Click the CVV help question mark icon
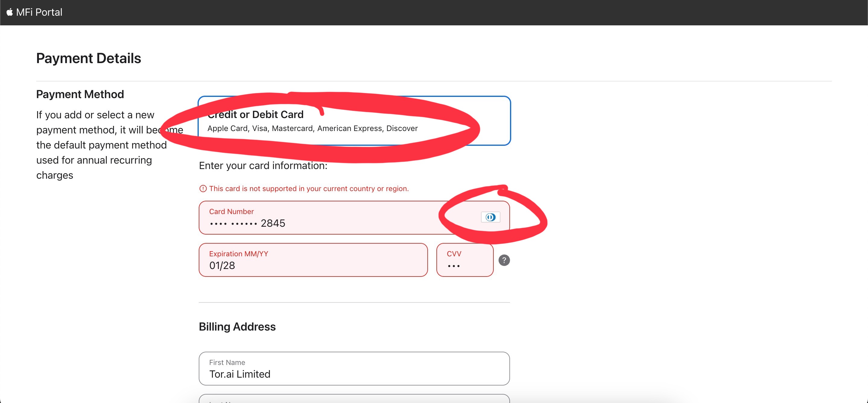The height and width of the screenshot is (403, 868). 504,260
